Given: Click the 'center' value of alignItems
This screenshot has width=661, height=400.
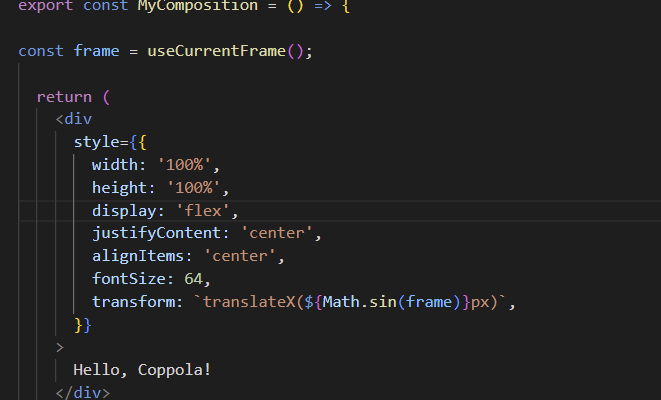Looking at the screenshot, I should [x=239, y=256].
